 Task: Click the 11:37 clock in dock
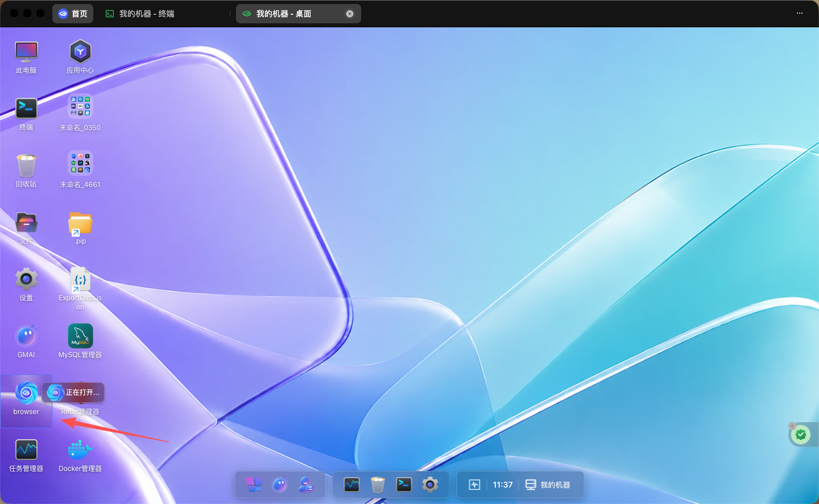(x=503, y=485)
